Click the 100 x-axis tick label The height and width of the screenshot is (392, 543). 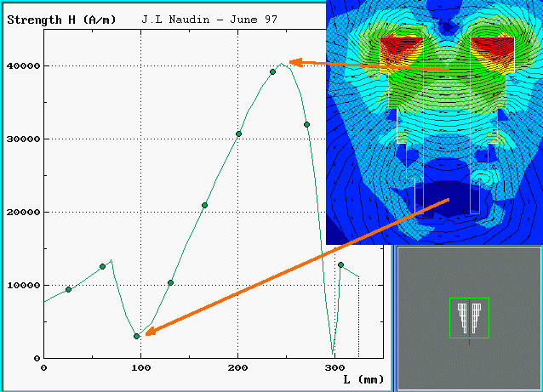coord(140,367)
